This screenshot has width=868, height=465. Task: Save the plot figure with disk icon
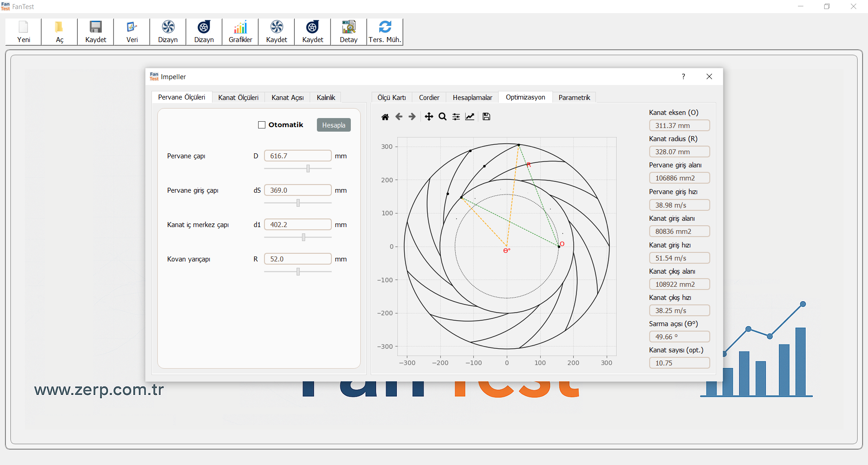(x=486, y=117)
